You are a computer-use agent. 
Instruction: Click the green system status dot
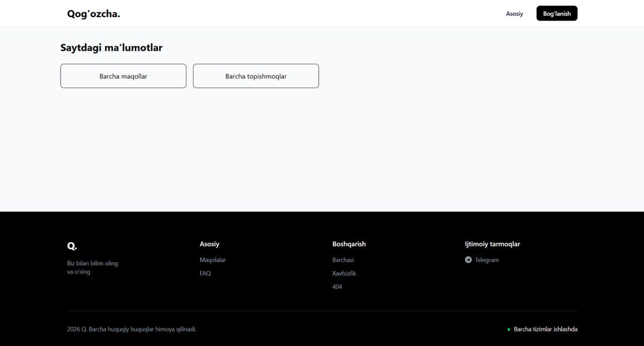(509, 329)
